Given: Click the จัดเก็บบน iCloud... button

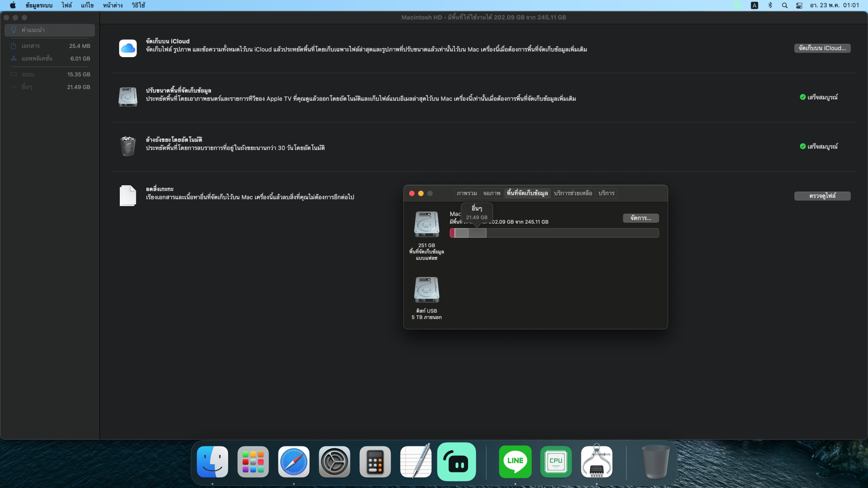Looking at the screenshot, I should [822, 48].
